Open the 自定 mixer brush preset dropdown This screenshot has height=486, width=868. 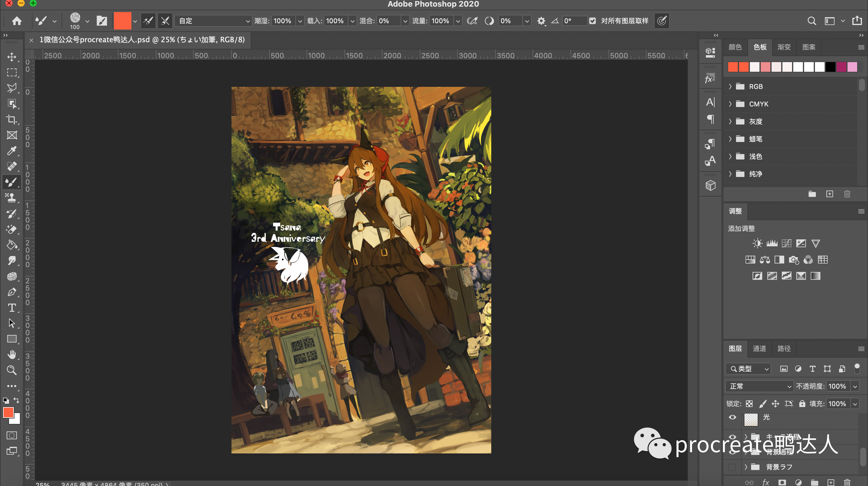click(213, 21)
